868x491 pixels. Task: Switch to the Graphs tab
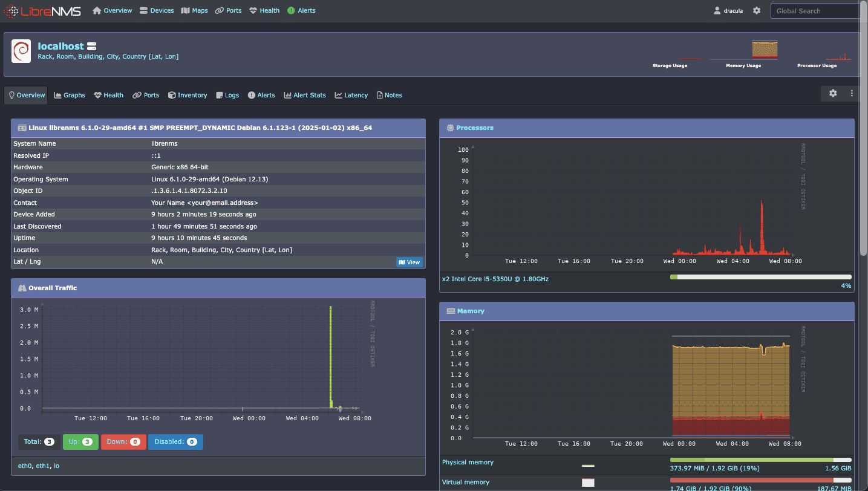point(69,95)
